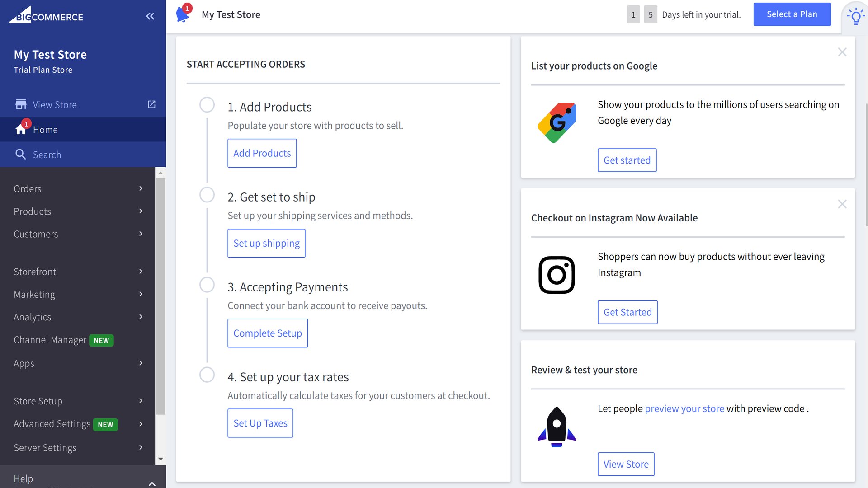Image resolution: width=868 pixels, height=488 pixels.
Task: Expand the Storefront menu chevron
Action: click(141, 272)
